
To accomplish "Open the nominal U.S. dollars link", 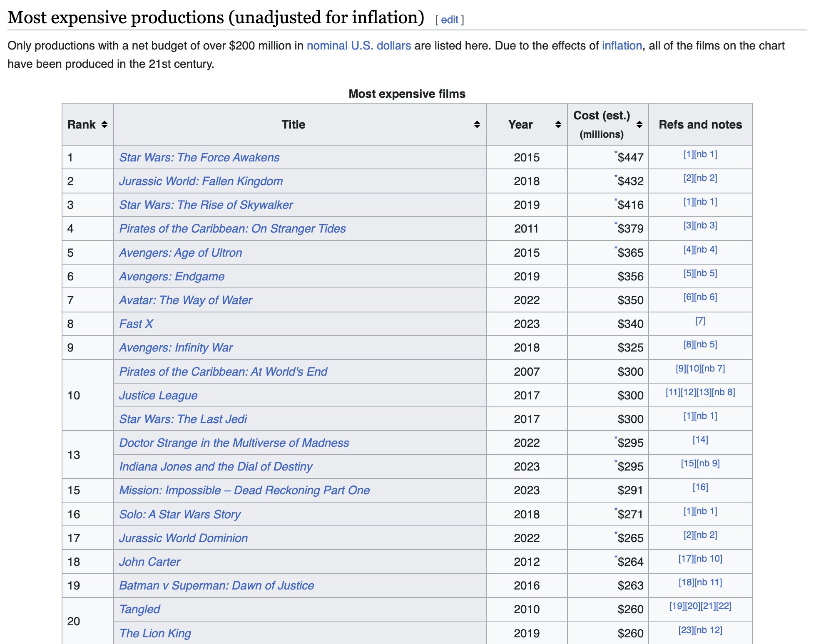I will (x=358, y=45).
